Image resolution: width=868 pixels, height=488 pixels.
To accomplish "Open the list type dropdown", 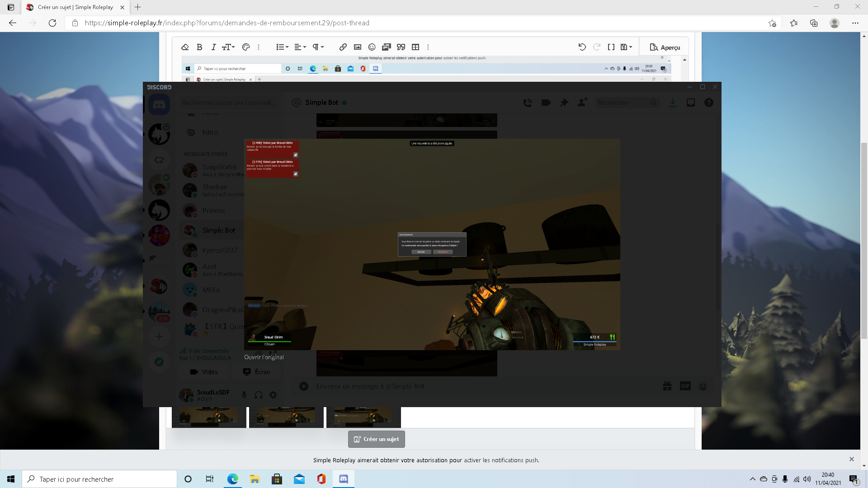I will point(282,47).
